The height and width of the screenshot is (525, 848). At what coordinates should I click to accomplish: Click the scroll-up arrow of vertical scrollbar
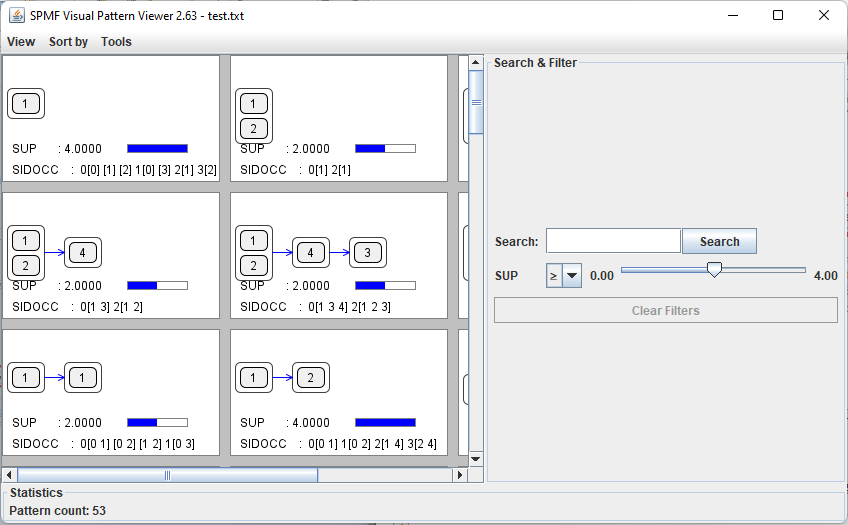[476, 63]
